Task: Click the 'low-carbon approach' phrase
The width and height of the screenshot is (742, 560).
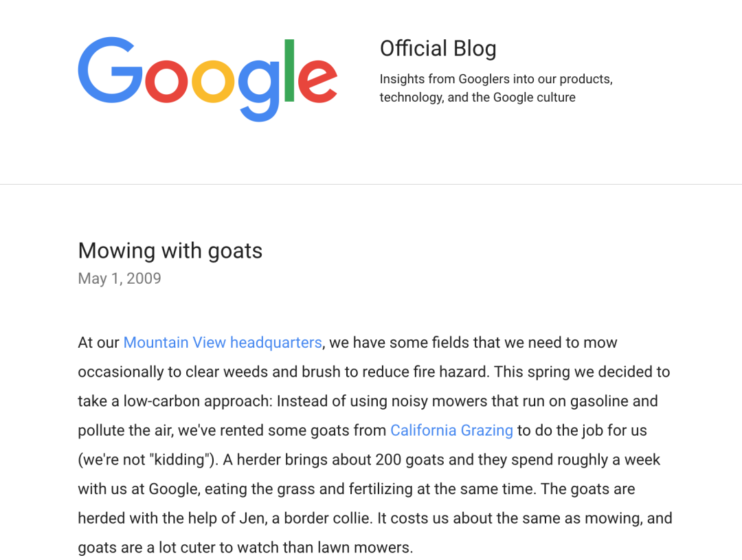Action: point(198,401)
